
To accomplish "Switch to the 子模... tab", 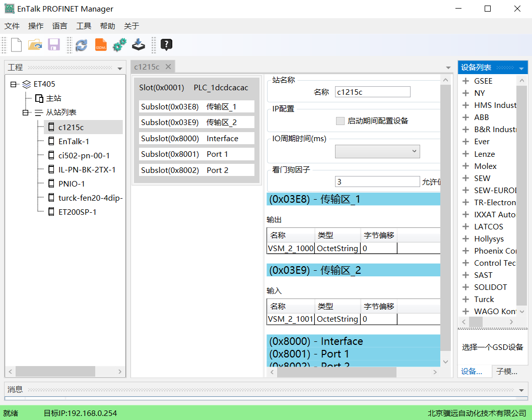I will tap(506, 372).
